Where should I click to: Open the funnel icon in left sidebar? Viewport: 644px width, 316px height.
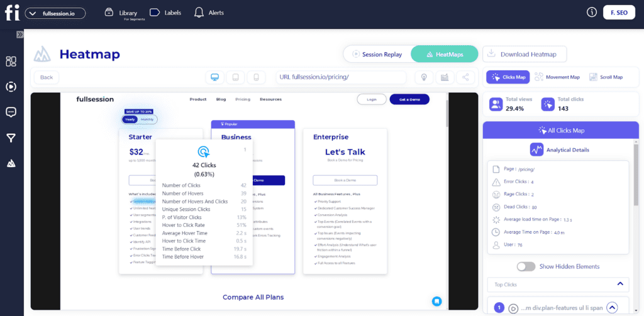click(x=11, y=138)
